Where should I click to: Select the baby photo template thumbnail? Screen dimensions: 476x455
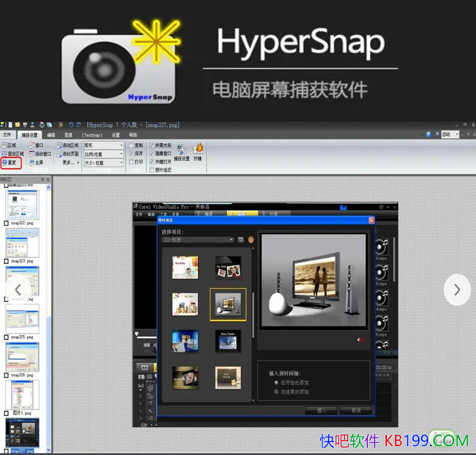[x=185, y=267]
